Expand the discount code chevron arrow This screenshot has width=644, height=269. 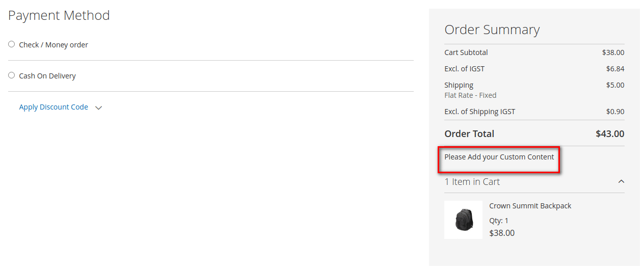click(x=99, y=108)
